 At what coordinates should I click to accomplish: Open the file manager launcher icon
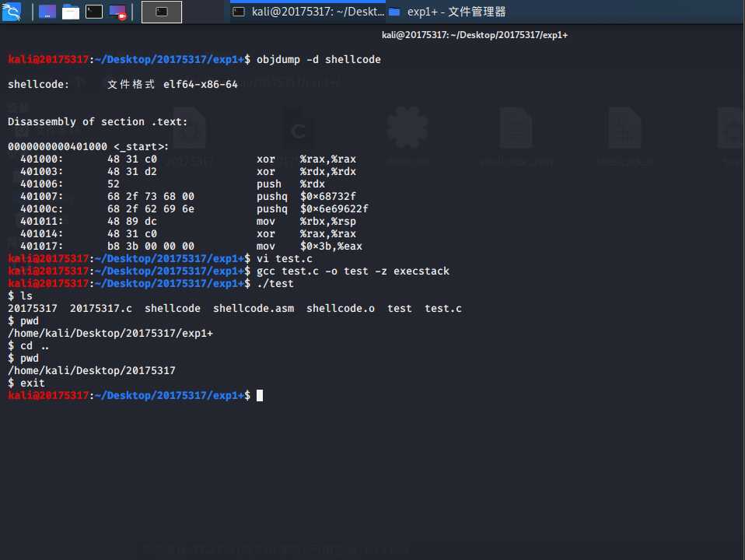pyautogui.click(x=70, y=12)
